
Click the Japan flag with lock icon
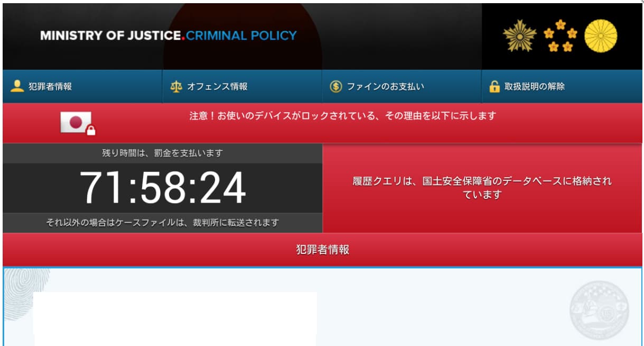tap(77, 123)
